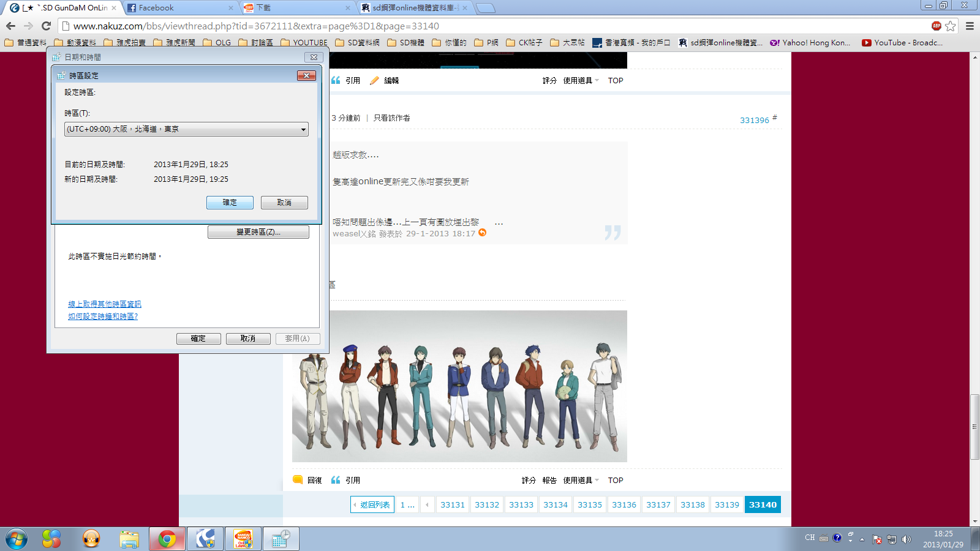Click 確定 in 日期和時間 dialog
980x551 pixels.
point(198,339)
